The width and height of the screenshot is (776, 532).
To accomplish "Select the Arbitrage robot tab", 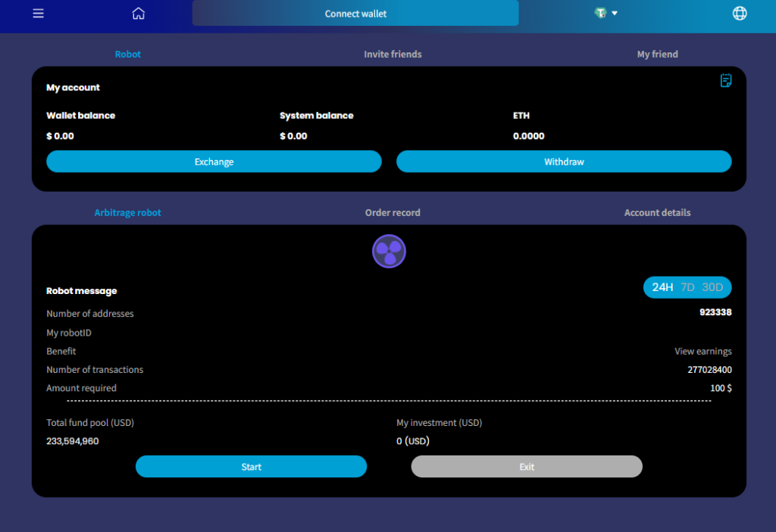I will click(128, 213).
